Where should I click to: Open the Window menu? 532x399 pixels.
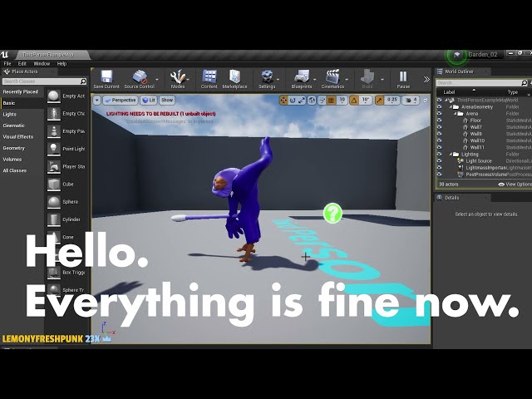coord(42,63)
